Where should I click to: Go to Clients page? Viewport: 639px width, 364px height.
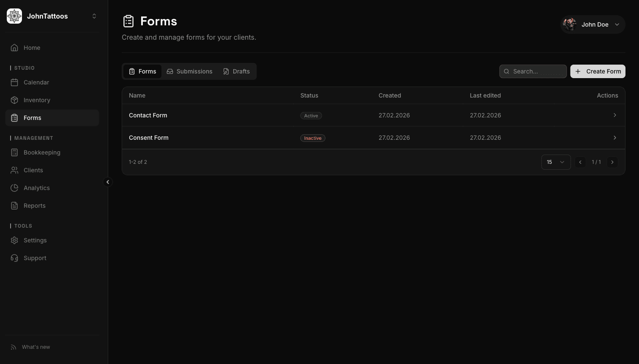click(x=52, y=170)
